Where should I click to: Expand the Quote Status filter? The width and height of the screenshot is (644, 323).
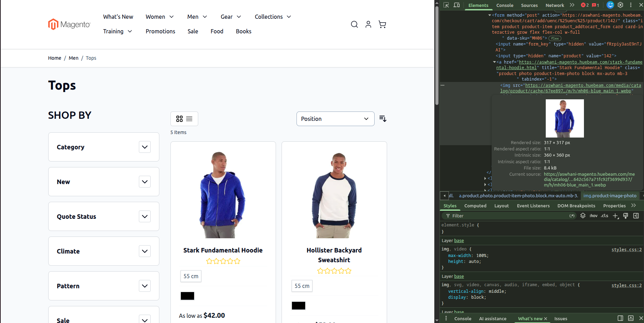[145, 216]
